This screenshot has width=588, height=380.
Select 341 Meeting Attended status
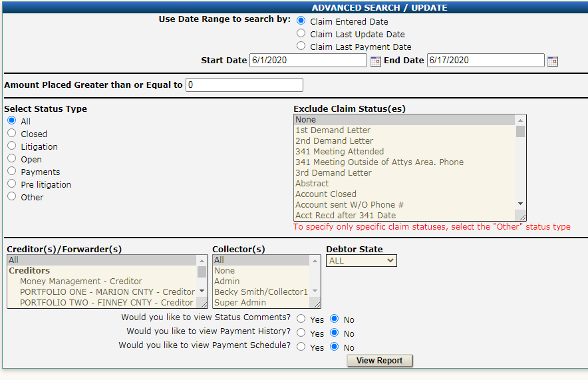coord(404,152)
